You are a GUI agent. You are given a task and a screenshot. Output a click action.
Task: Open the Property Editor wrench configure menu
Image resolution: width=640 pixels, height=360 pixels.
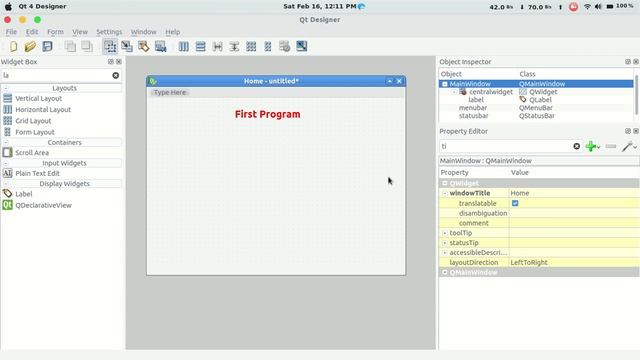tap(629, 146)
